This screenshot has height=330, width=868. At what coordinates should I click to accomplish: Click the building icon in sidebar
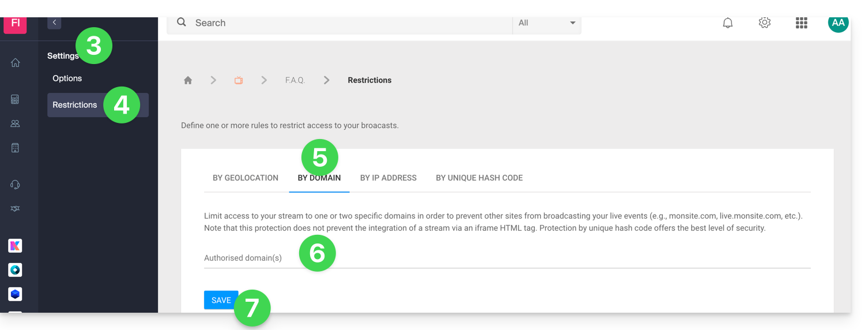[x=16, y=148]
